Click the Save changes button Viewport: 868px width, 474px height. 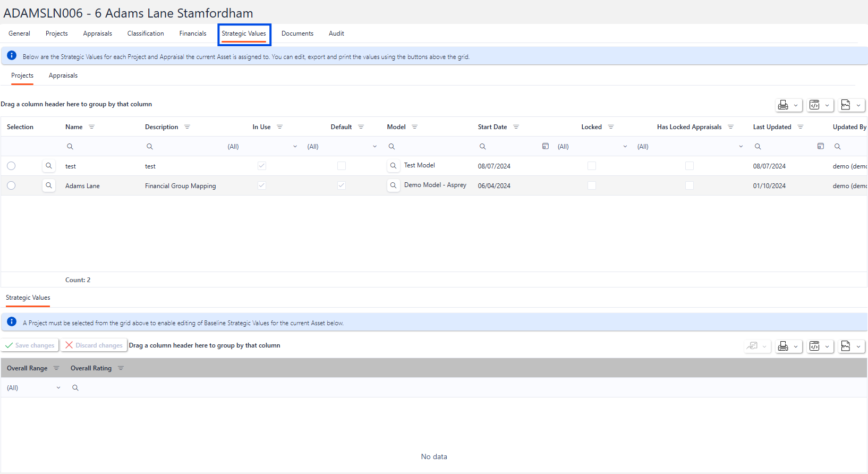[x=30, y=345]
